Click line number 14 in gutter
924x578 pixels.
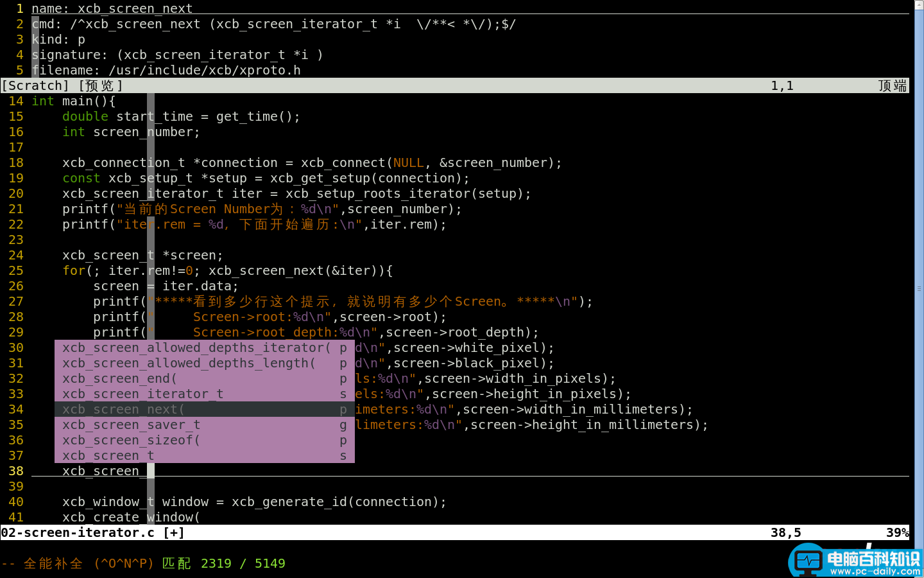[16, 101]
